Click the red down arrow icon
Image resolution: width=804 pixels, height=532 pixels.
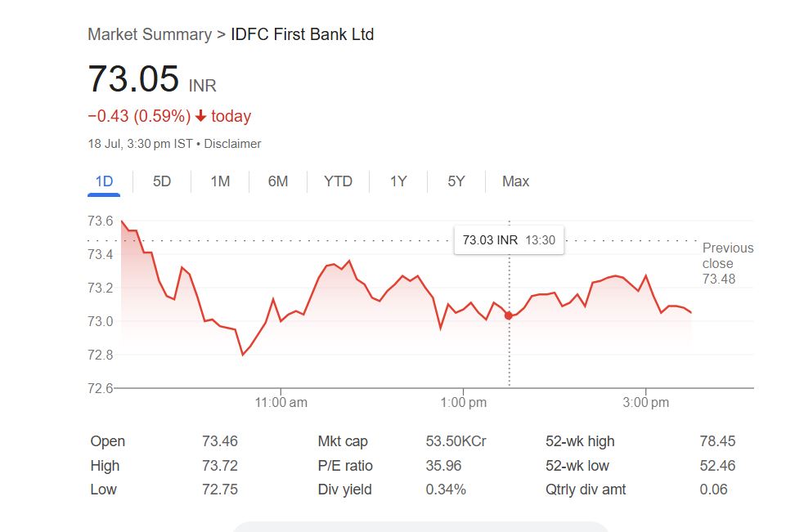201,116
